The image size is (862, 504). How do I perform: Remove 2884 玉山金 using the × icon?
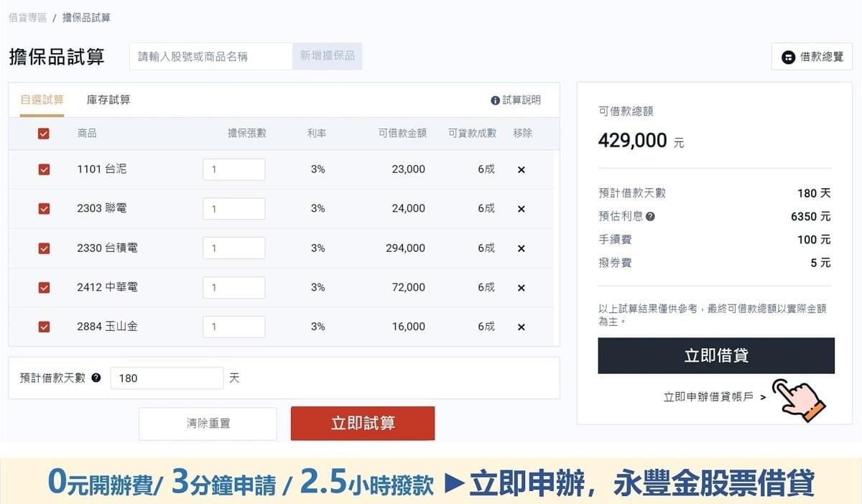521,327
